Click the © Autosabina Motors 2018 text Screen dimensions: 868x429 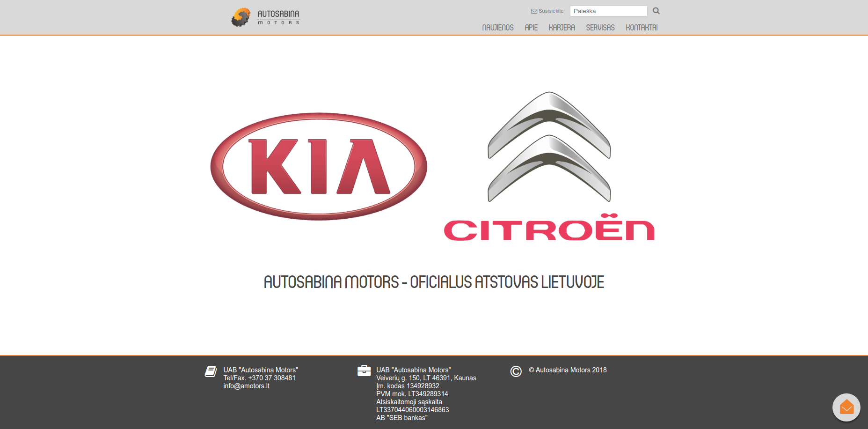pos(568,370)
